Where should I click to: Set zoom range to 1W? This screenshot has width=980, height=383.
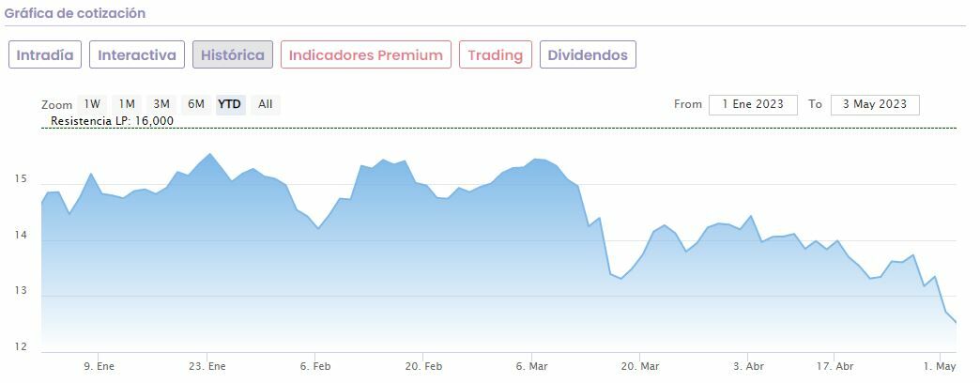92,104
